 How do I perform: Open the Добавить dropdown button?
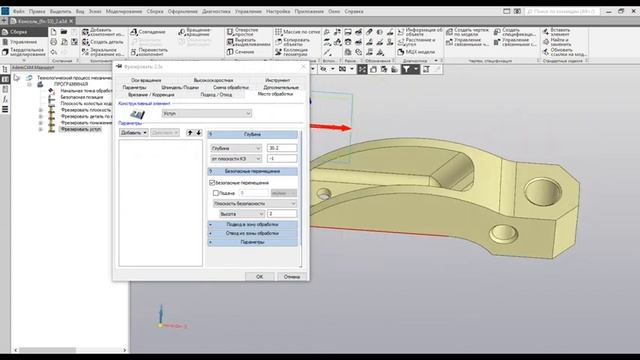pos(133,133)
